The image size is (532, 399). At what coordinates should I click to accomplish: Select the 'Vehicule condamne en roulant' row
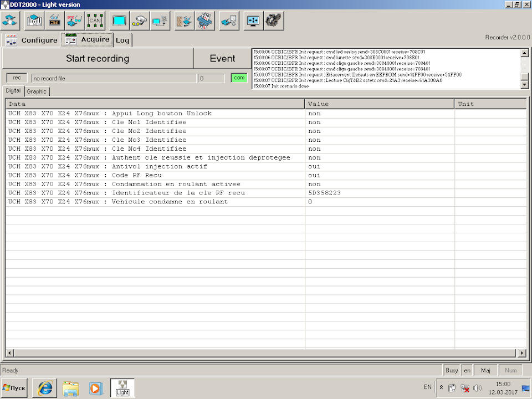tap(266, 202)
